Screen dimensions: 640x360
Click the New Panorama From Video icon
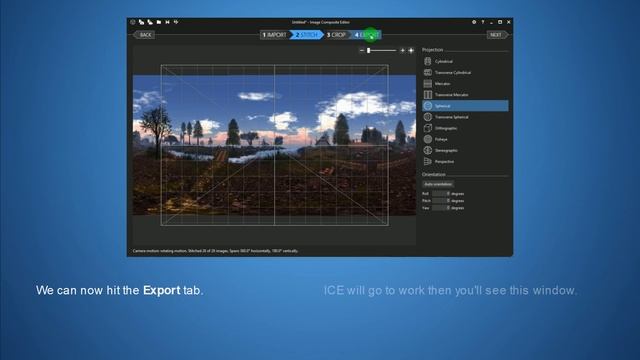pos(150,22)
